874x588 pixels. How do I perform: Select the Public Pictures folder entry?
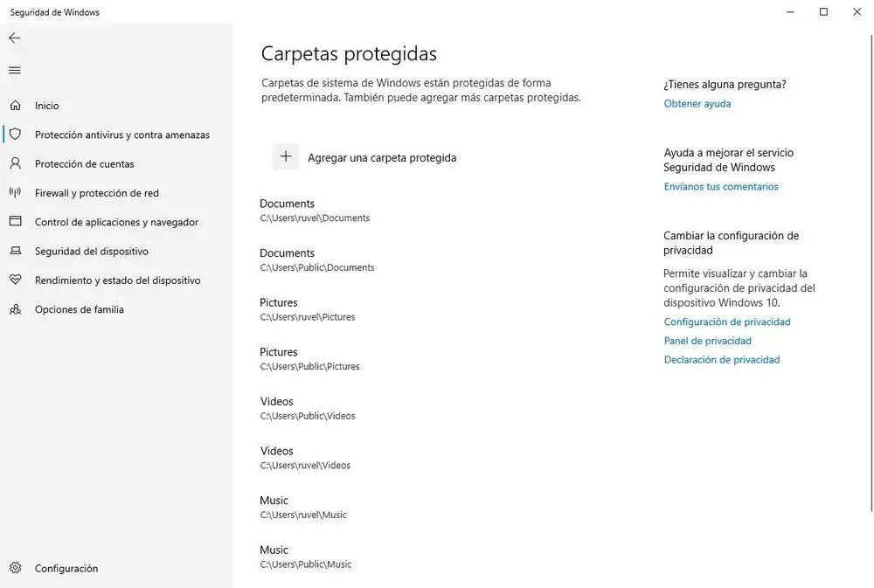click(309, 359)
